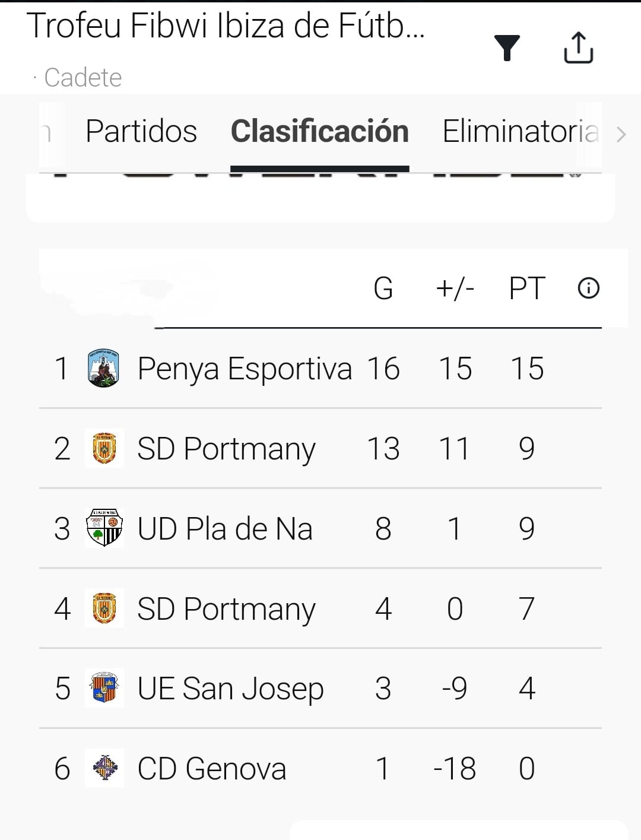The image size is (641, 840).
Task: Open the Eliminatoria tab
Action: tap(520, 131)
